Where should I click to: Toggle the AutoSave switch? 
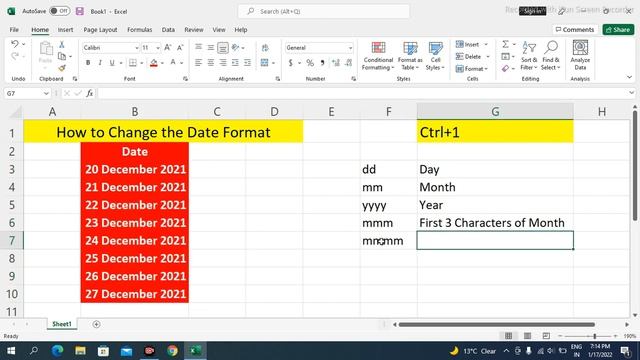60,11
